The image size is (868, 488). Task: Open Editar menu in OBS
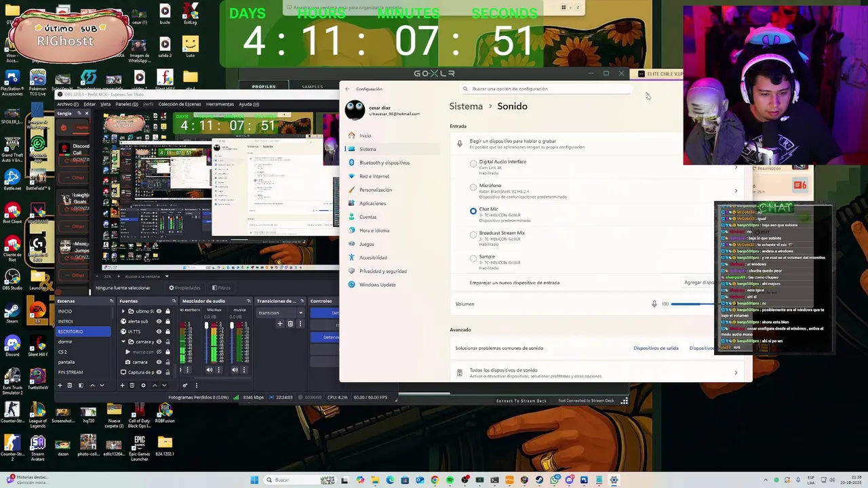click(90, 104)
